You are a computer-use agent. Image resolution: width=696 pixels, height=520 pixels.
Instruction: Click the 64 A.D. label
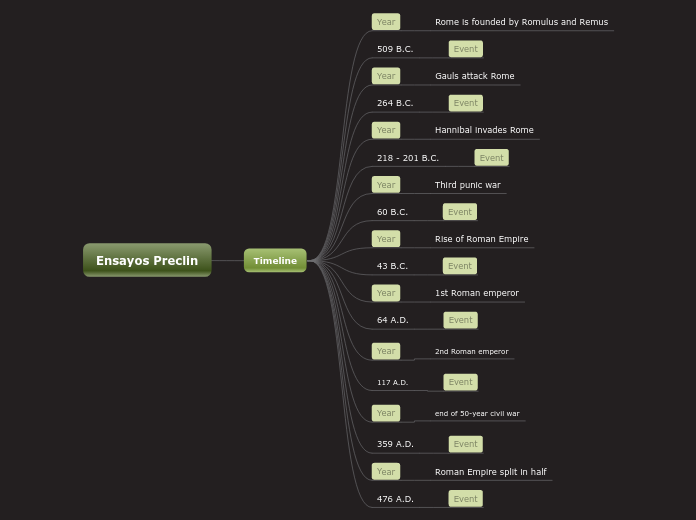pyautogui.click(x=393, y=320)
